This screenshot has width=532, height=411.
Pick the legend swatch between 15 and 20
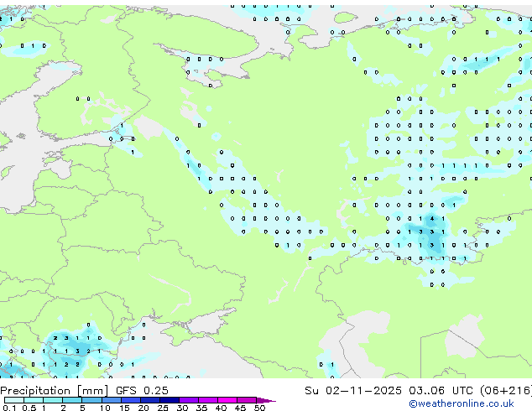[x=130, y=400]
